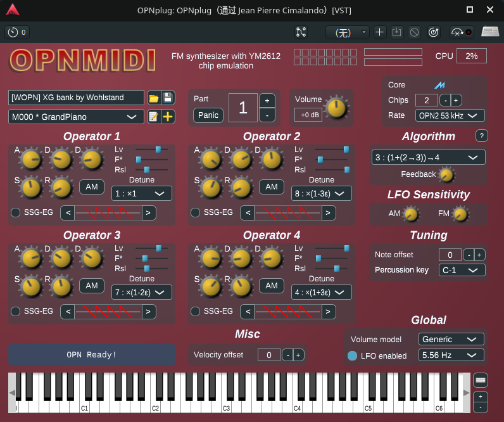Click Operator 2 SSG-EG next waveform arrow

pos(328,213)
